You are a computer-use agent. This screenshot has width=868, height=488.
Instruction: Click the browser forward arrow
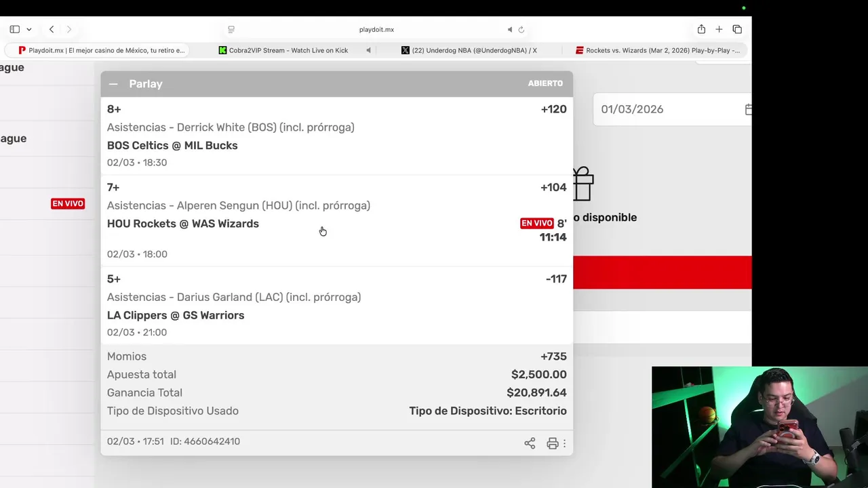(x=68, y=29)
